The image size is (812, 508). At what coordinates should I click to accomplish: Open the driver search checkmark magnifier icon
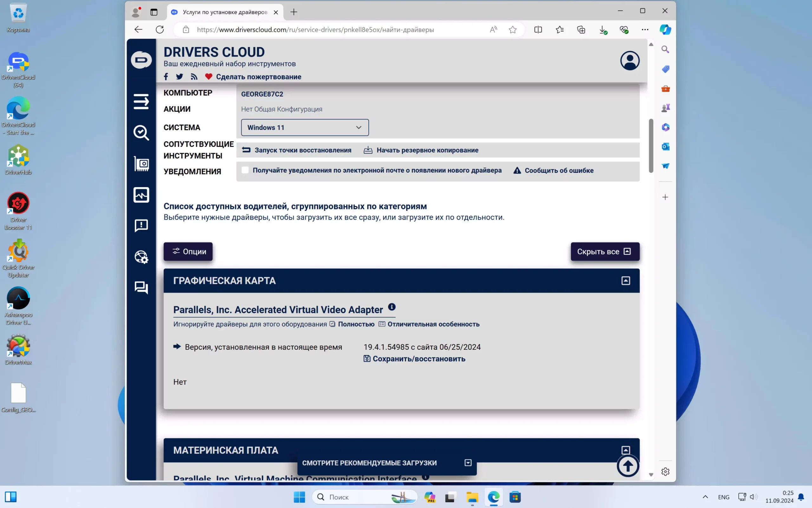pos(141,133)
